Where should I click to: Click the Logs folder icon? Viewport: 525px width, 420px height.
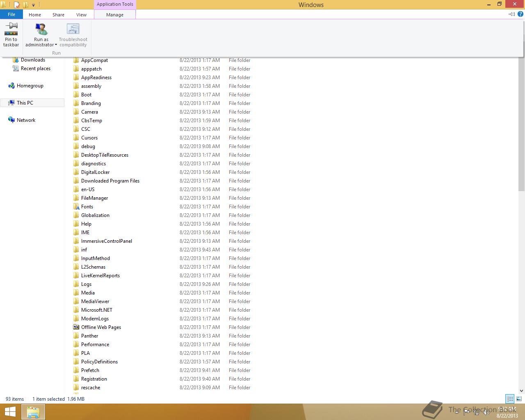[76, 284]
